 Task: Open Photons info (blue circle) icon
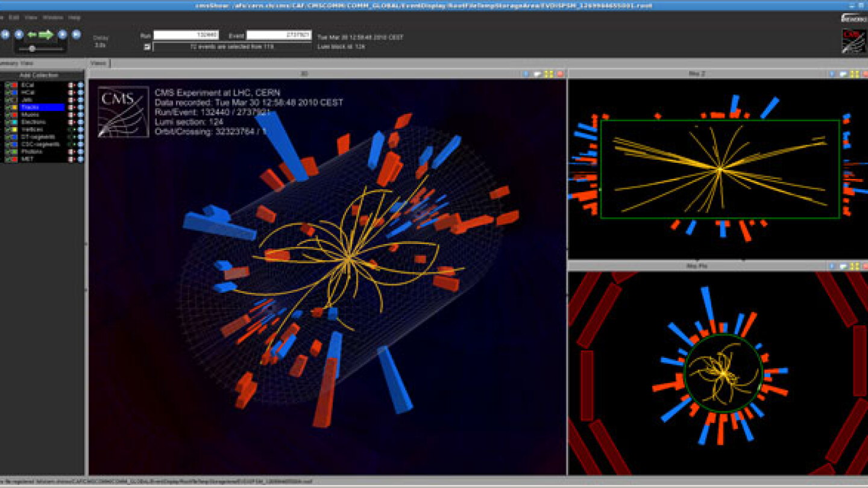[81, 152]
